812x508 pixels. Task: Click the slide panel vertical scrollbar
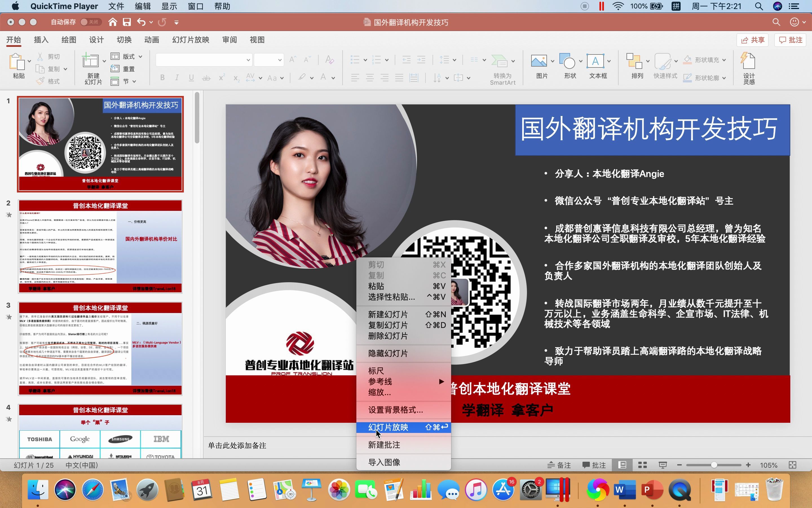(197, 118)
